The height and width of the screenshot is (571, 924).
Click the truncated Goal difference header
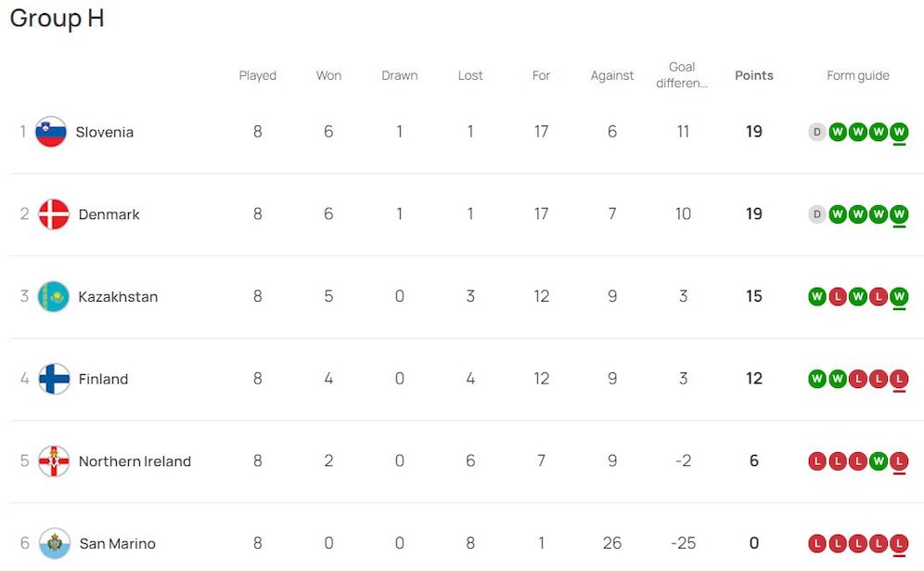(x=682, y=75)
